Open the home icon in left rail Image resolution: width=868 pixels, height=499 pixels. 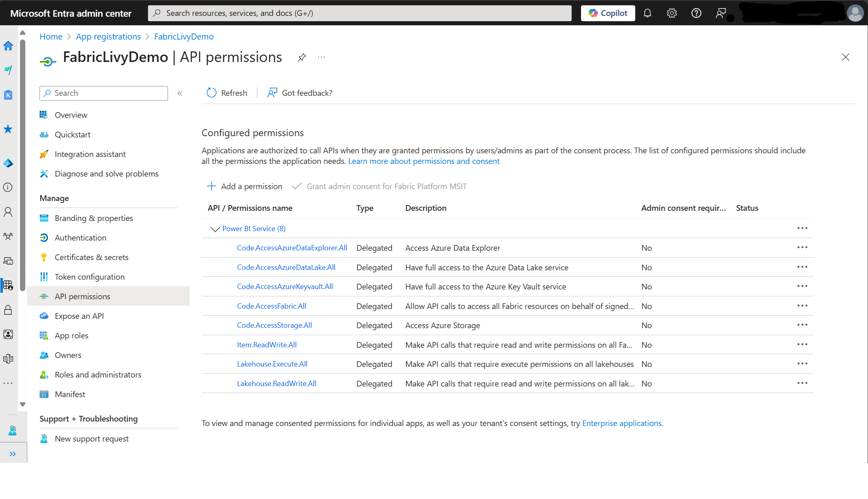pos(8,46)
